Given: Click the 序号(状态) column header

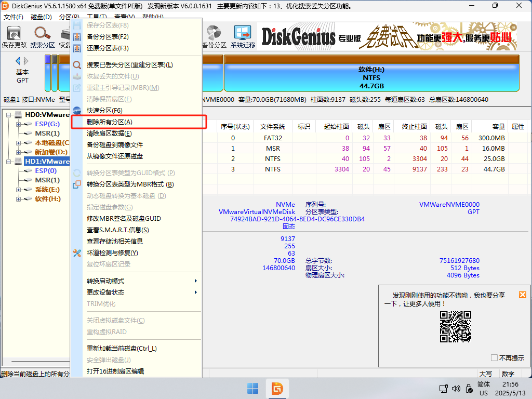Looking at the screenshot, I should pyautogui.click(x=235, y=127).
